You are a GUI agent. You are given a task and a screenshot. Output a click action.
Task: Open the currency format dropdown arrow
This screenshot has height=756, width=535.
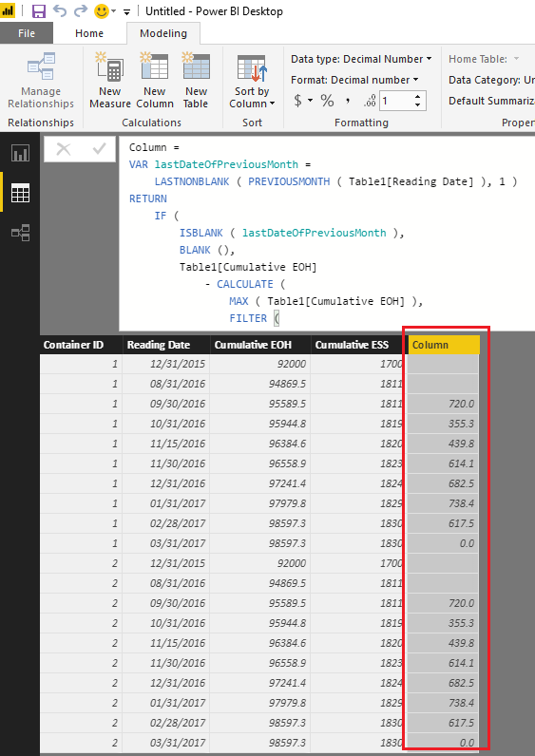[x=310, y=101]
